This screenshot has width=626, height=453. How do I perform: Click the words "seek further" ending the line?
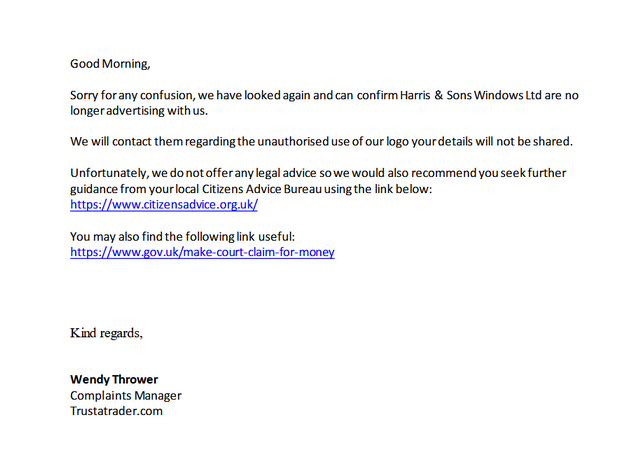(543, 173)
